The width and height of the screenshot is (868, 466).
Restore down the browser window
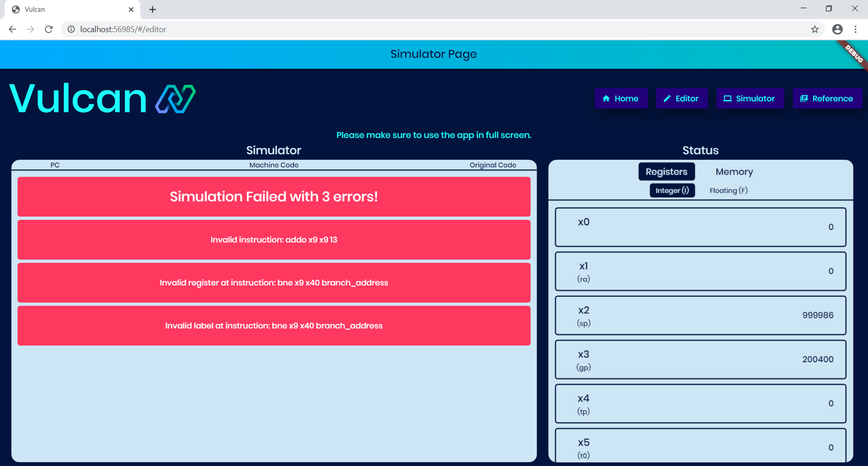(829, 9)
